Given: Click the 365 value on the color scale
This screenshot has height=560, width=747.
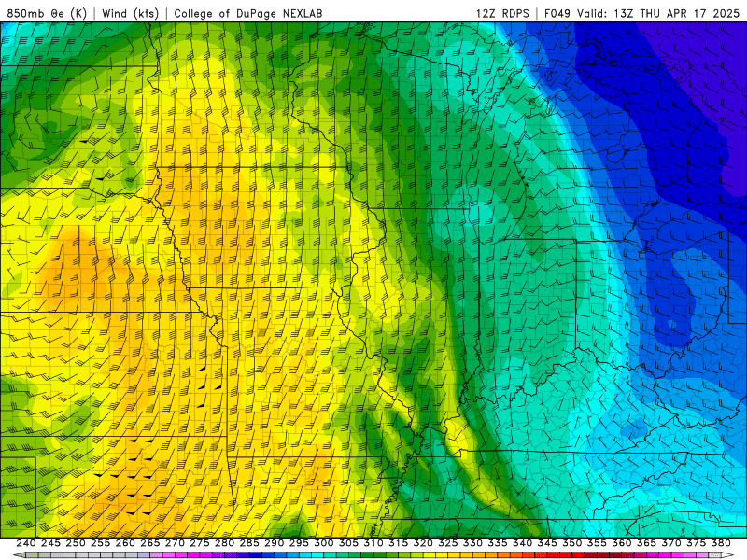Looking at the screenshot, I should click(x=646, y=543).
